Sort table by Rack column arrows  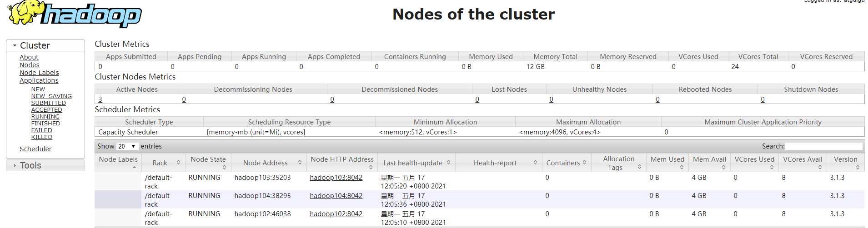click(x=178, y=163)
